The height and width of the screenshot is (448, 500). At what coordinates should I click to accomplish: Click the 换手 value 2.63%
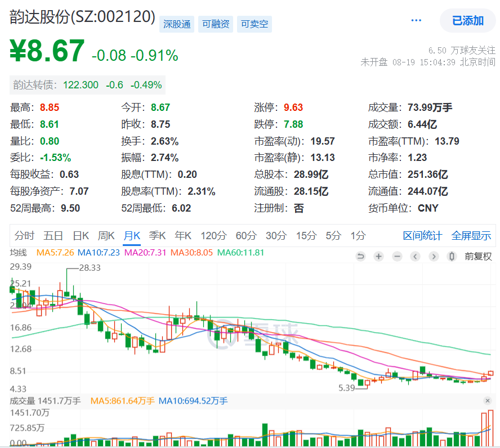point(164,141)
